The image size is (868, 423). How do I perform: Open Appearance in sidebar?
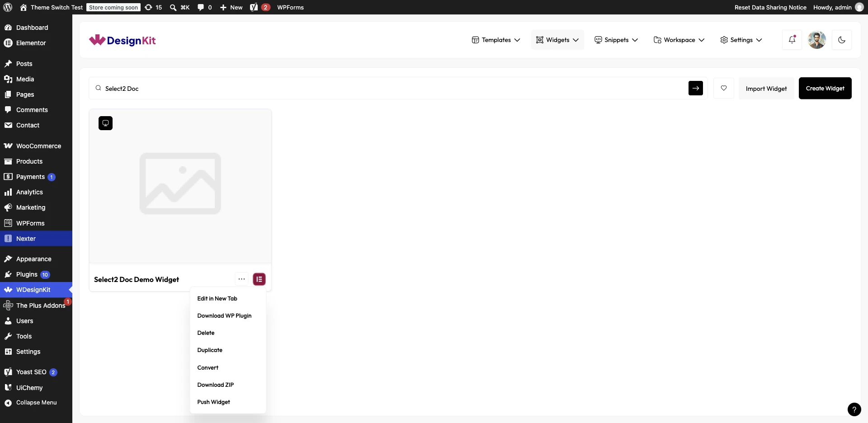36,259
